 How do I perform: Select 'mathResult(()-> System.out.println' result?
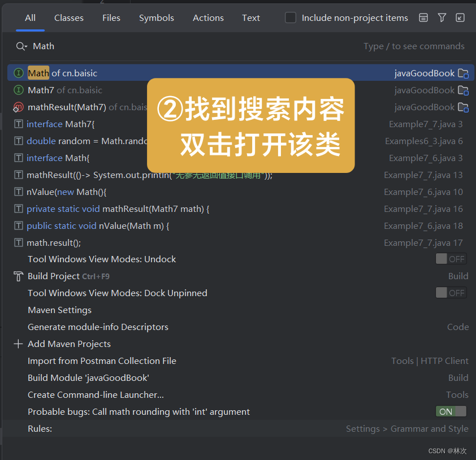pyautogui.click(x=241, y=175)
